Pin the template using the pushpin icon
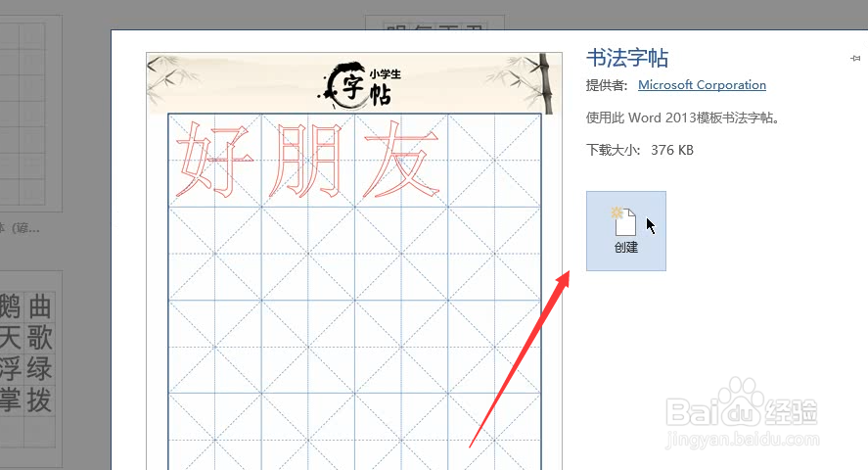 855,58
